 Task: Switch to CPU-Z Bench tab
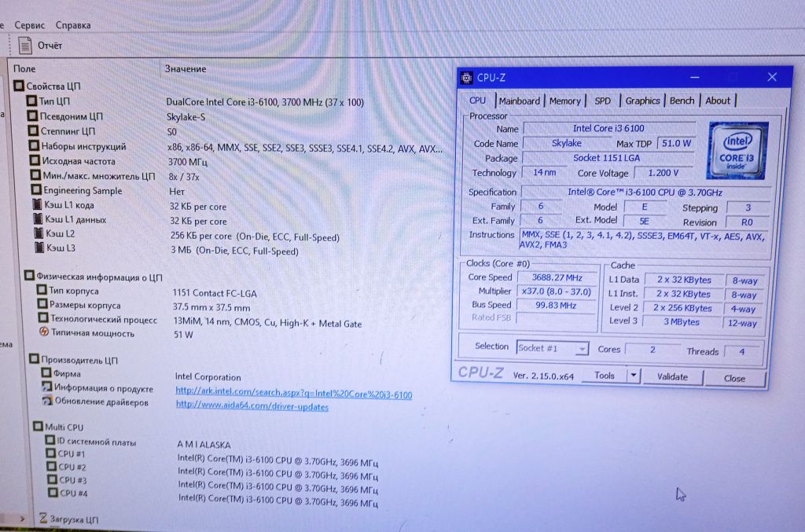[682, 101]
